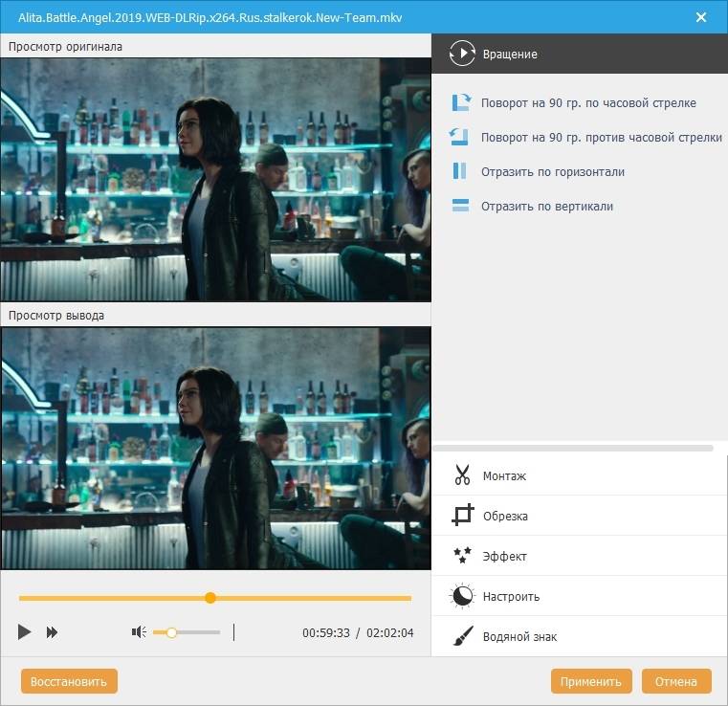Open the Монтаж section
Viewport: 728px width, 706px height.
tap(580, 475)
